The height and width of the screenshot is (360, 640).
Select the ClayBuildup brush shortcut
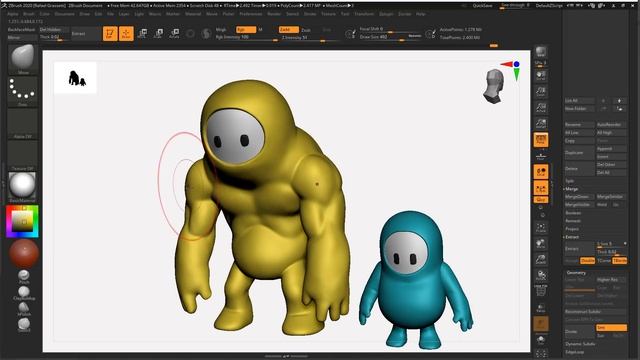[24, 293]
